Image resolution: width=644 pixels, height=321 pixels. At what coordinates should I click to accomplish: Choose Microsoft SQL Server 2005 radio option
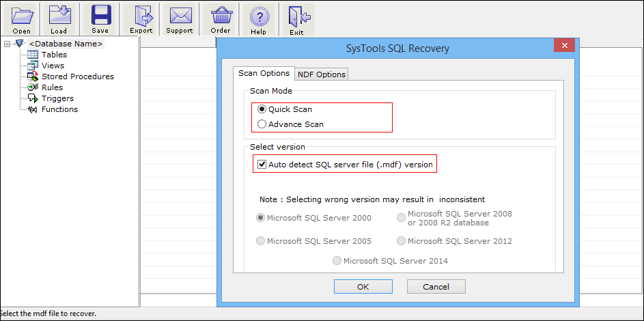[x=260, y=241]
